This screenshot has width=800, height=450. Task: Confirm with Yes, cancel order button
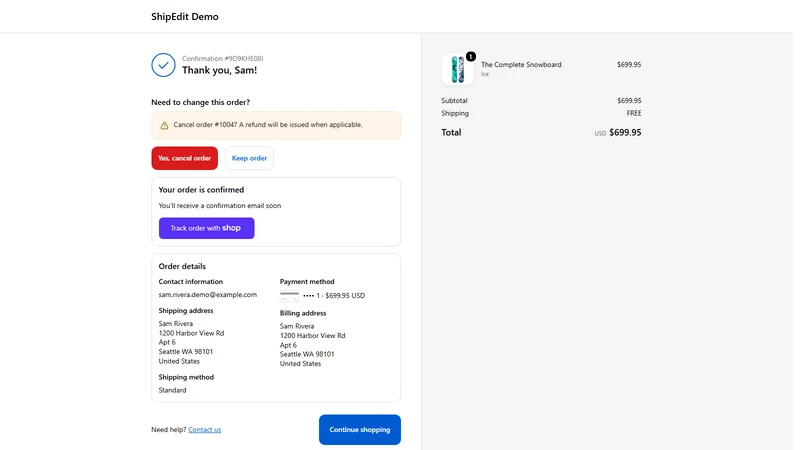point(185,158)
